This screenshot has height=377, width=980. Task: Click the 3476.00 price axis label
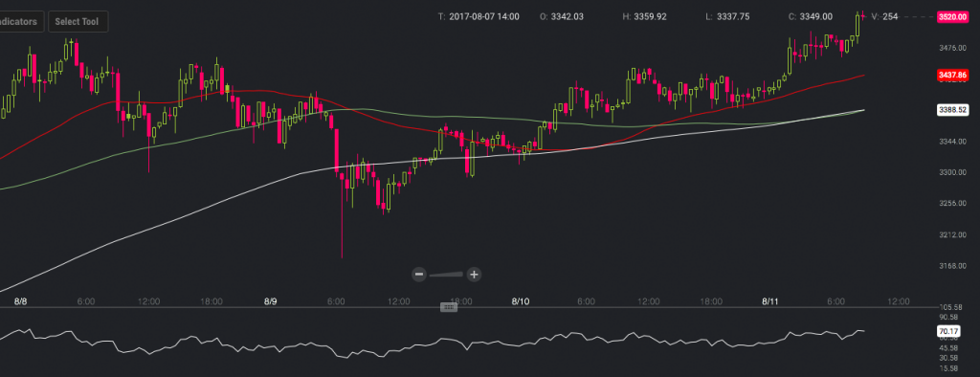tap(952, 48)
